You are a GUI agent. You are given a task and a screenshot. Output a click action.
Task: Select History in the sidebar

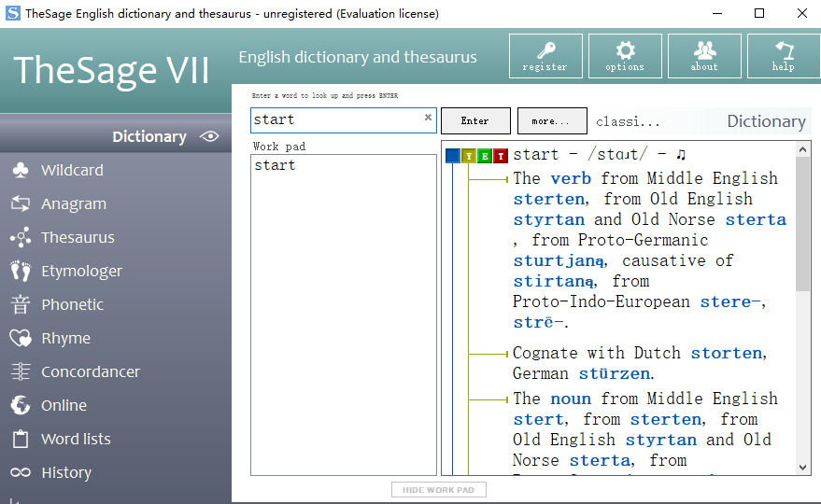coord(66,472)
